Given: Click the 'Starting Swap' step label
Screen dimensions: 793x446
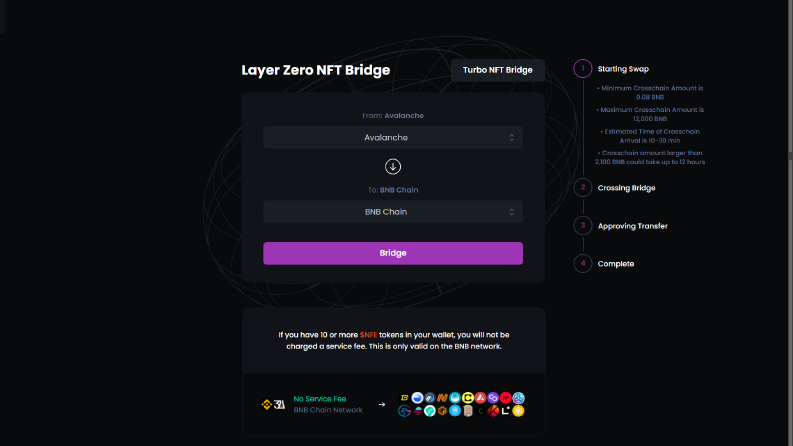Looking at the screenshot, I should (623, 69).
